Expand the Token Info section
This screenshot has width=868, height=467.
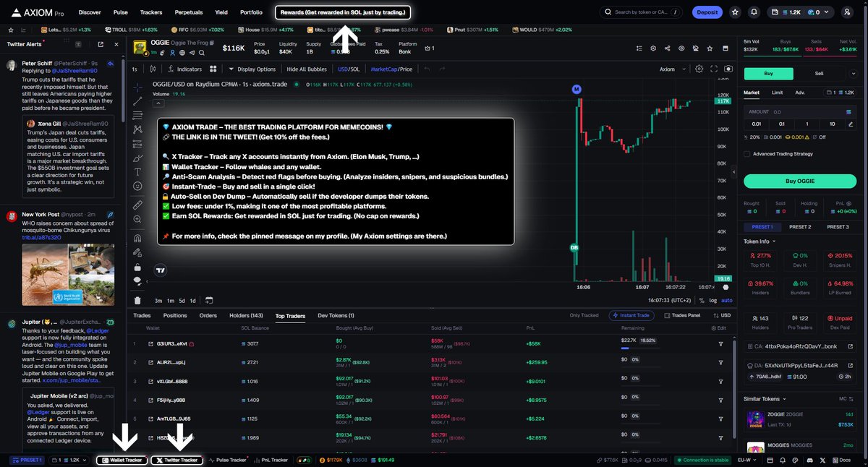pyautogui.click(x=759, y=241)
